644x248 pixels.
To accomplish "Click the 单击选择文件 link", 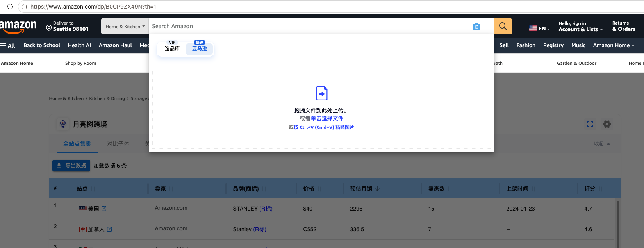I will 327,118.
